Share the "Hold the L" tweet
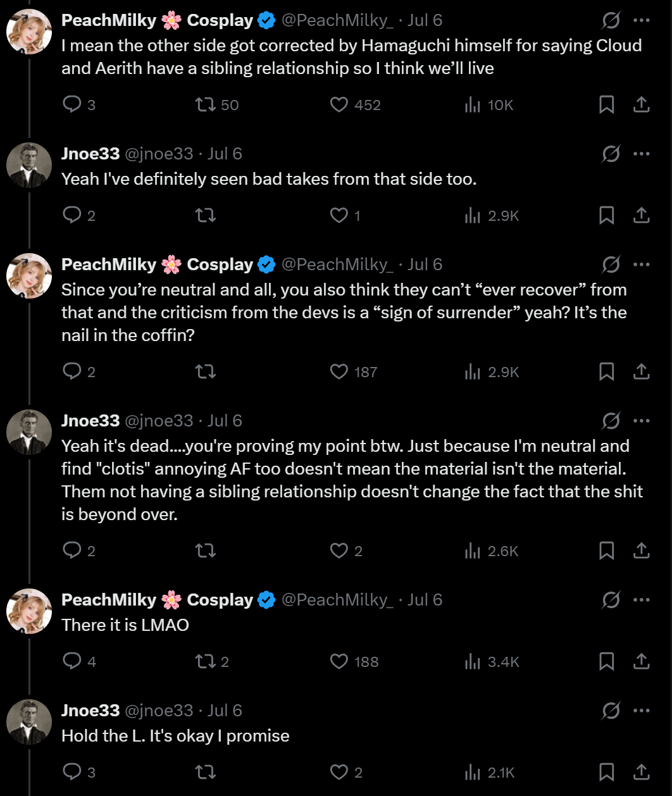 tap(641, 772)
